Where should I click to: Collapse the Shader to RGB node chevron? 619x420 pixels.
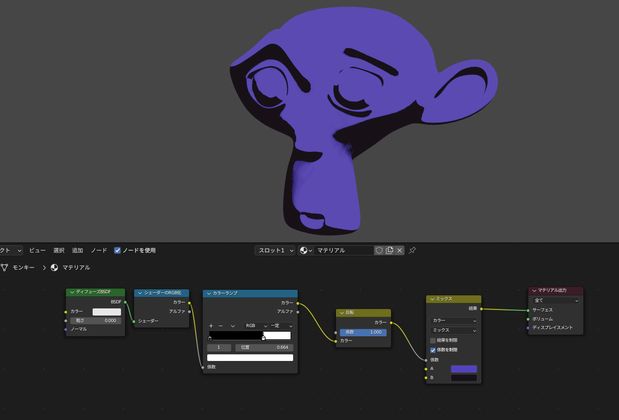pyautogui.click(x=140, y=293)
